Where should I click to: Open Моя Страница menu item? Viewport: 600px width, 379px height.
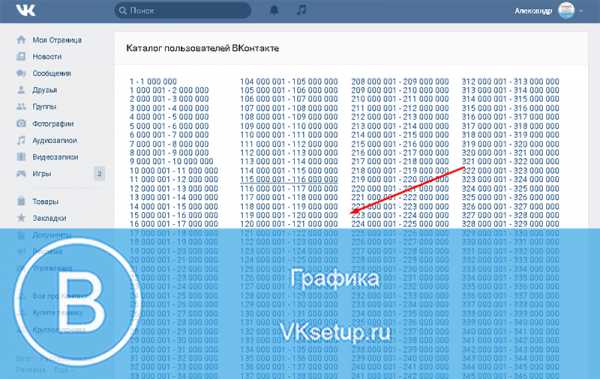[57, 40]
